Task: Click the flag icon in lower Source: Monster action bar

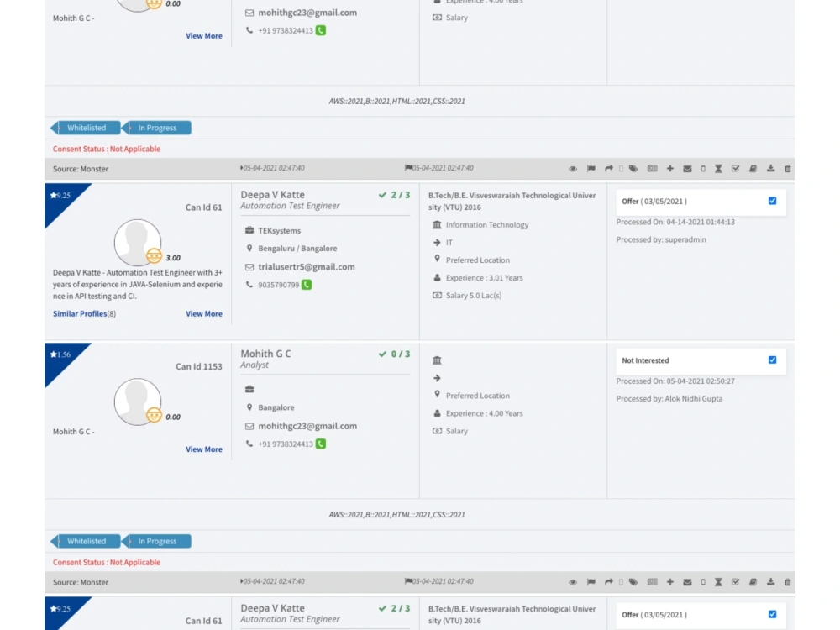Action: click(x=591, y=582)
